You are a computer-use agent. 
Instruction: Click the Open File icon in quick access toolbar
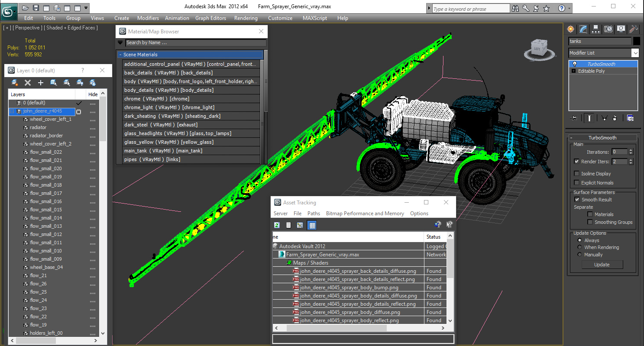pos(26,8)
